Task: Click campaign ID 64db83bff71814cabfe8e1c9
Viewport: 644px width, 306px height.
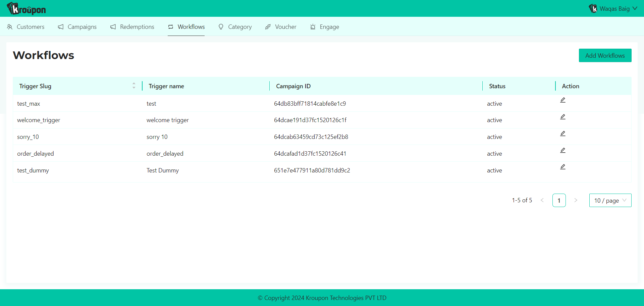Action: (310, 104)
